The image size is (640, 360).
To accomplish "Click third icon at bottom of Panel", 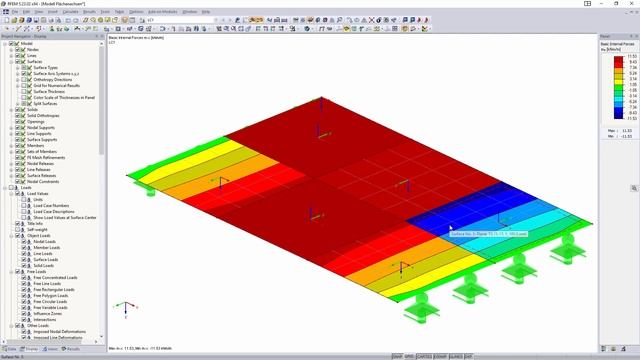I will [x=623, y=349].
